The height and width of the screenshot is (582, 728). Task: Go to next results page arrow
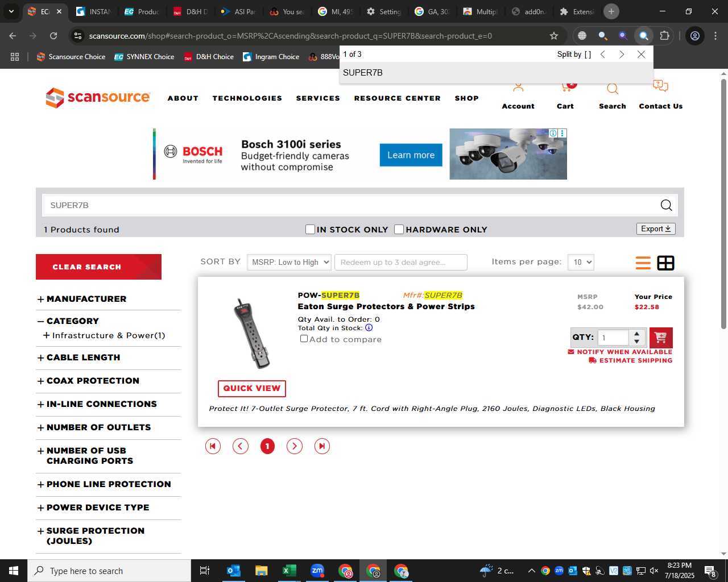point(295,446)
